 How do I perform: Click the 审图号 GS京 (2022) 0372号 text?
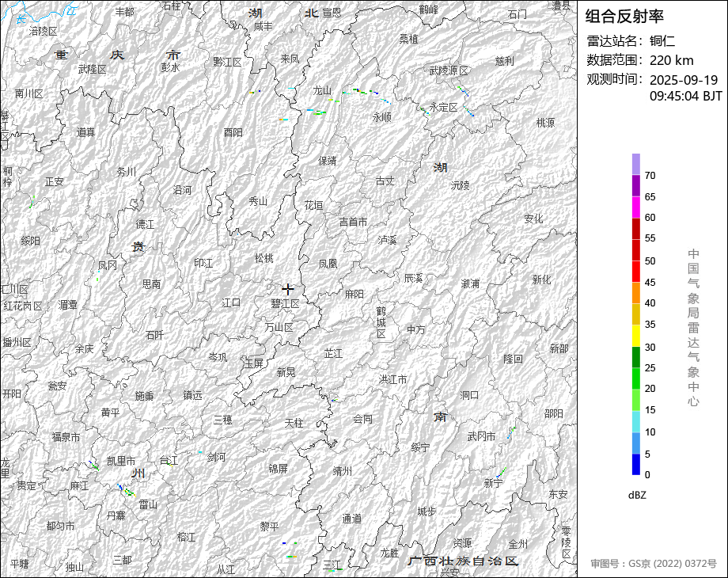(654, 564)
